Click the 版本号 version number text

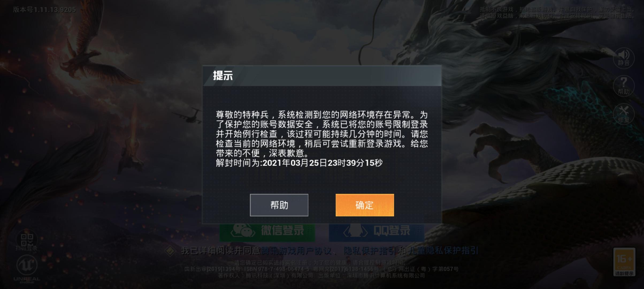(44, 10)
